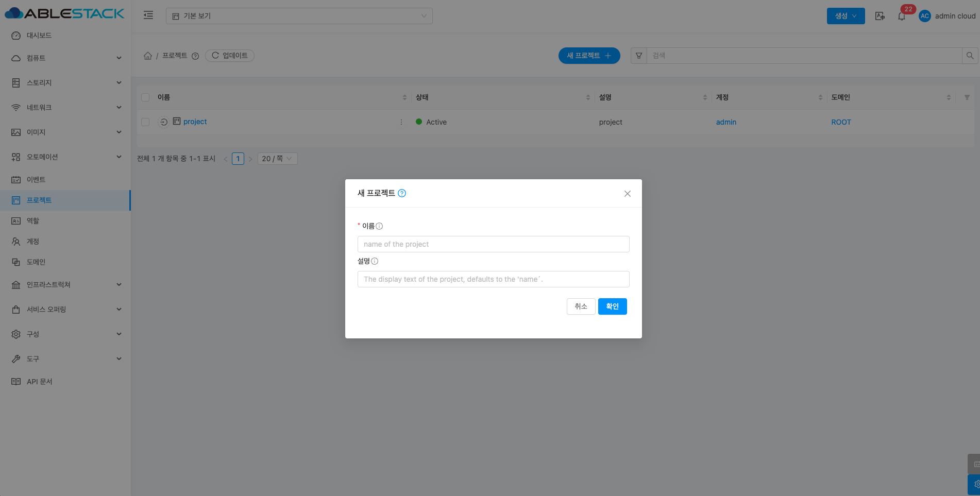This screenshot has height=496, width=980.
Task: Click the compute cloud icon
Action: point(16,58)
